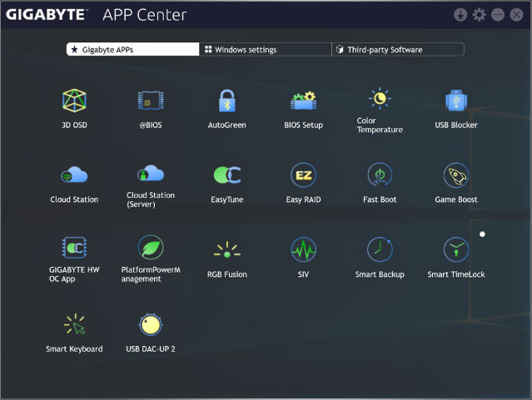
Task: Launch RGB Fusion
Action: coord(227,249)
